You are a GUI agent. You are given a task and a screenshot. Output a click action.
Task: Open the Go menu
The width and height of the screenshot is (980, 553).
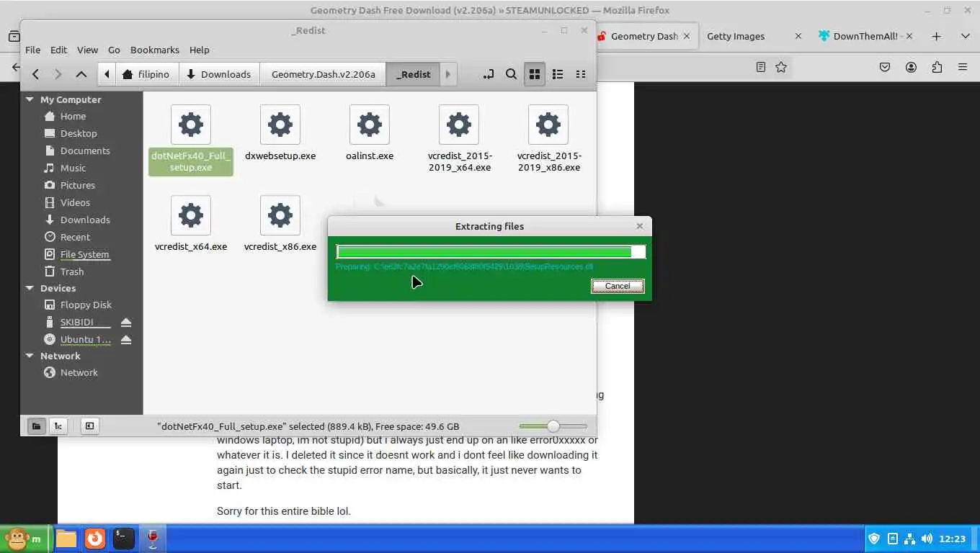114,50
